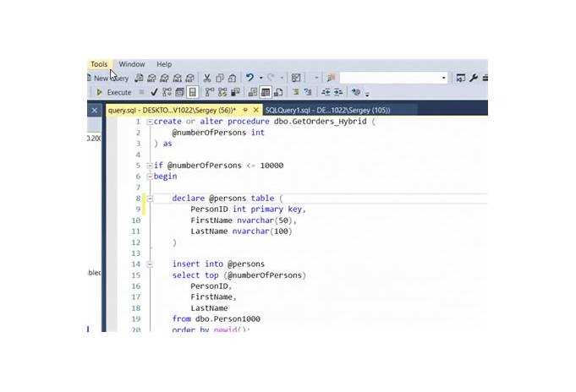Collapse the create procedure block at line 1
This screenshot has width=576, height=392.
(x=150, y=122)
